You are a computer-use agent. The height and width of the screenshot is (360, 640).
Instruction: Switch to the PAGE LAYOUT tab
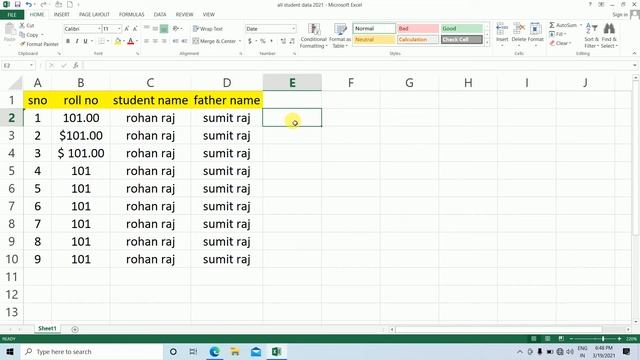(x=94, y=15)
